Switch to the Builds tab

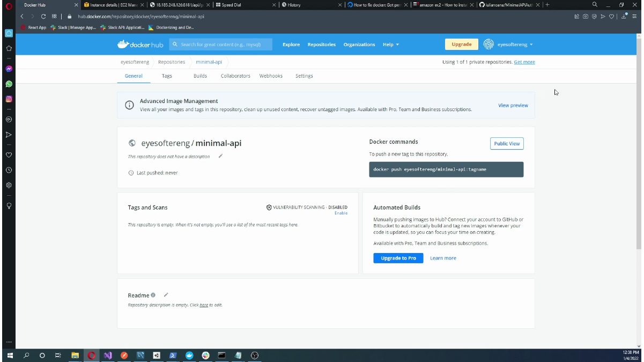pos(200,76)
